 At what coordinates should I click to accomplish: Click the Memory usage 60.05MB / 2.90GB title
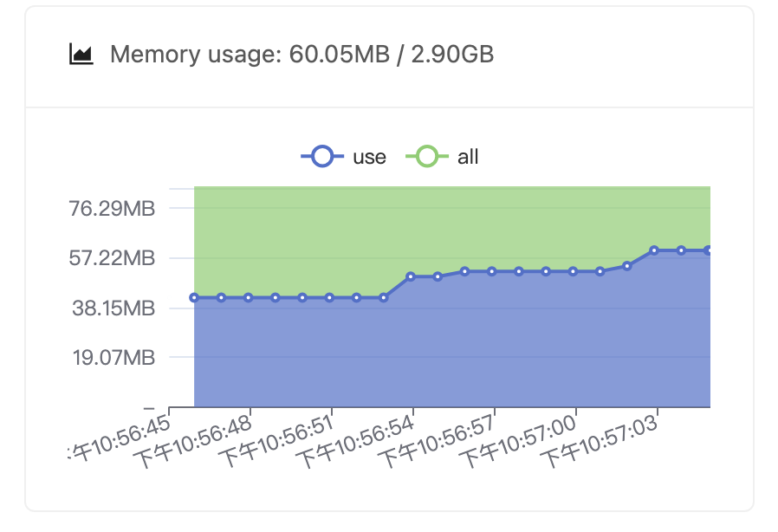(301, 54)
